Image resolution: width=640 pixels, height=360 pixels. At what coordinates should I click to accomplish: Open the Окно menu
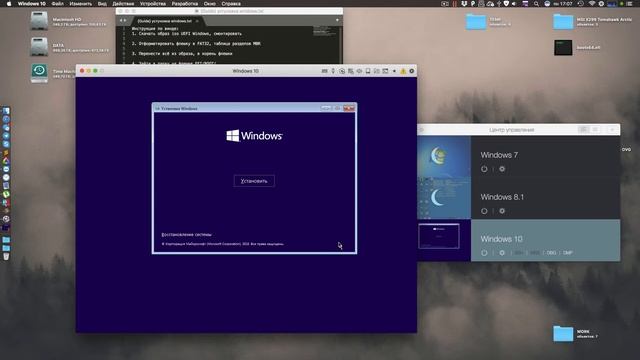210,4
